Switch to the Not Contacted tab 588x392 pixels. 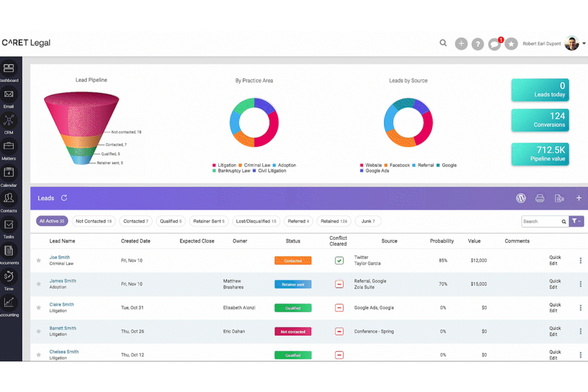click(x=93, y=221)
